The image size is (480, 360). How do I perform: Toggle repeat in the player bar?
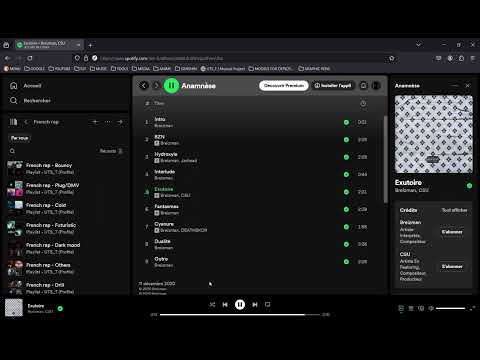[x=267, y=305]
